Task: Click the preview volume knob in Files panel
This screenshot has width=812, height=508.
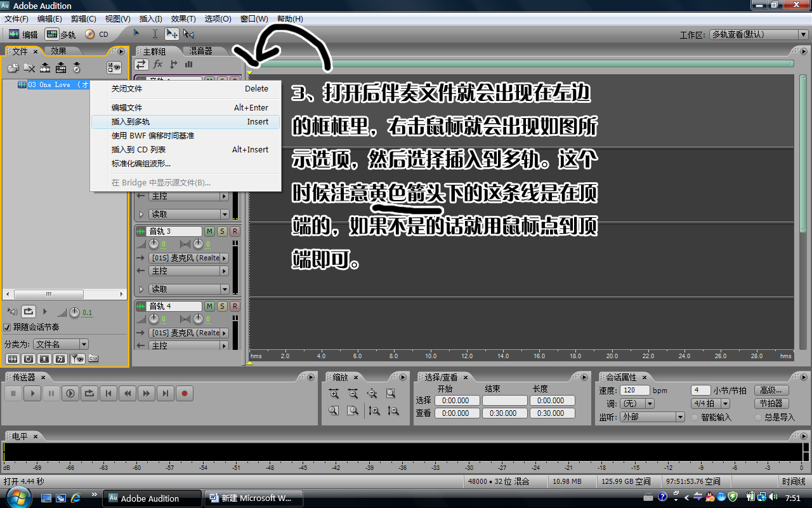Action: 74,312
